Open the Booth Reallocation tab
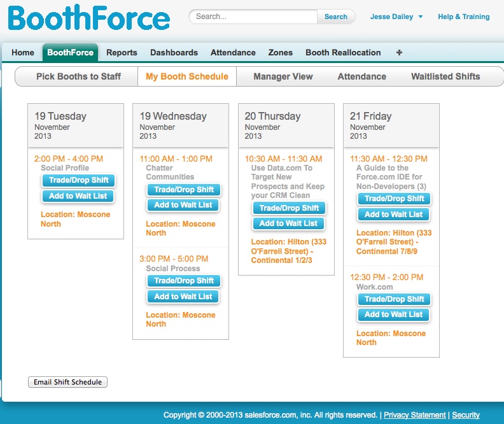This screenshot has width=504, height=424. tap(343, 53)
